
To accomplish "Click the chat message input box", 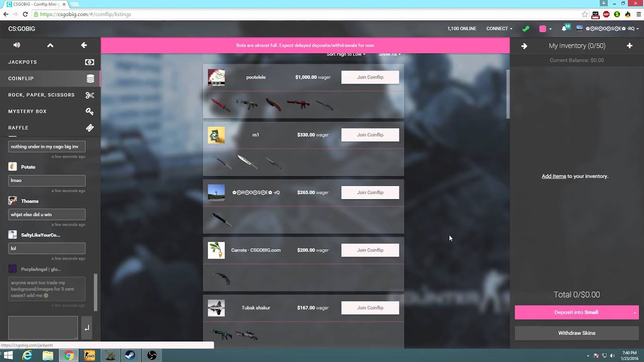I will click(43, 328).
